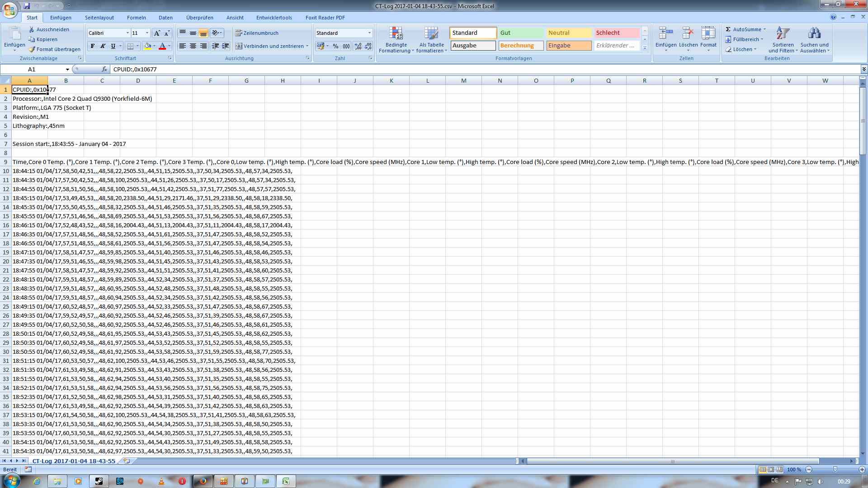Click the Sort and Filter (Sortieren und Filtern) icon

pos(783,34)
